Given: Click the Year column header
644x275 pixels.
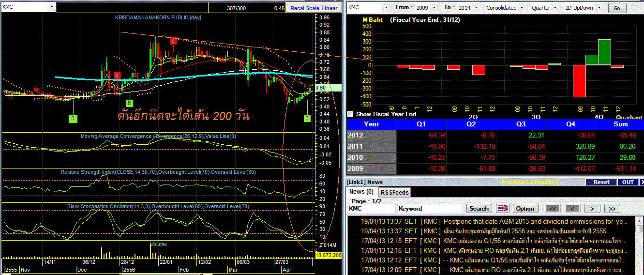Looking at the screenshot, I should pos(372,124).
